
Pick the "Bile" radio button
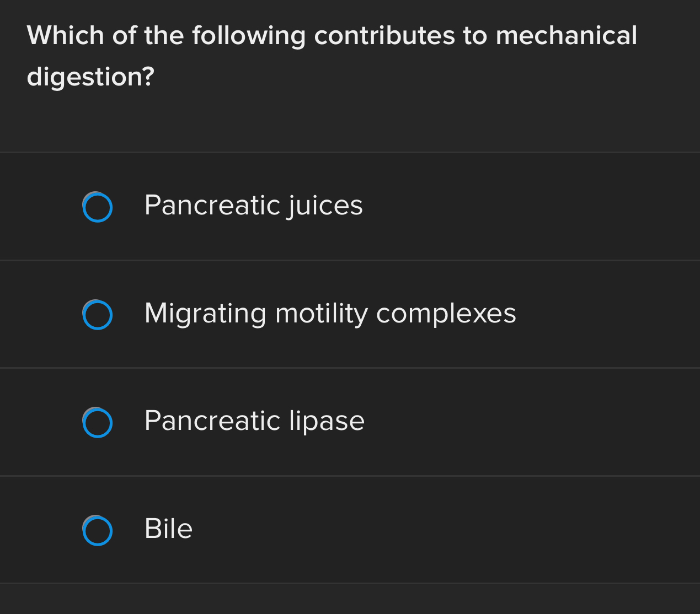[98, 530]
